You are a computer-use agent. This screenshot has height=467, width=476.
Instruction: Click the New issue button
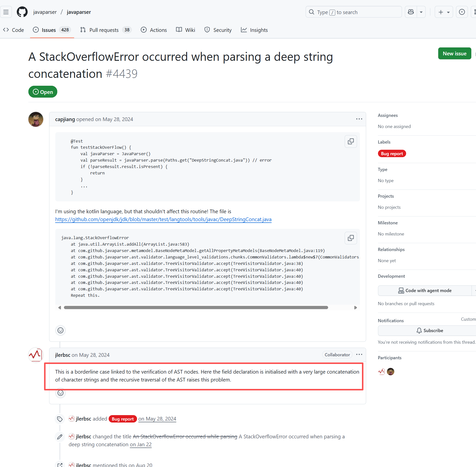(x=454, y=53)
